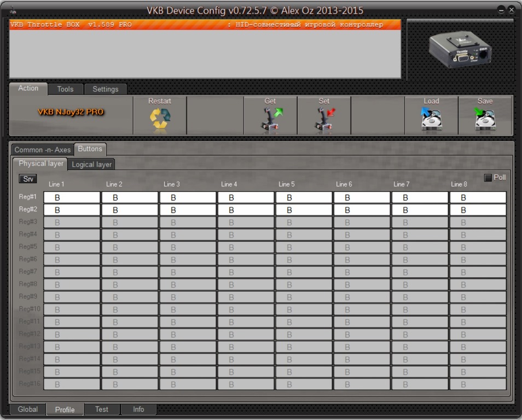Viewport: 522px width, 420px height.
Task: Select the Physical layer tab
Action: [40, 164]
